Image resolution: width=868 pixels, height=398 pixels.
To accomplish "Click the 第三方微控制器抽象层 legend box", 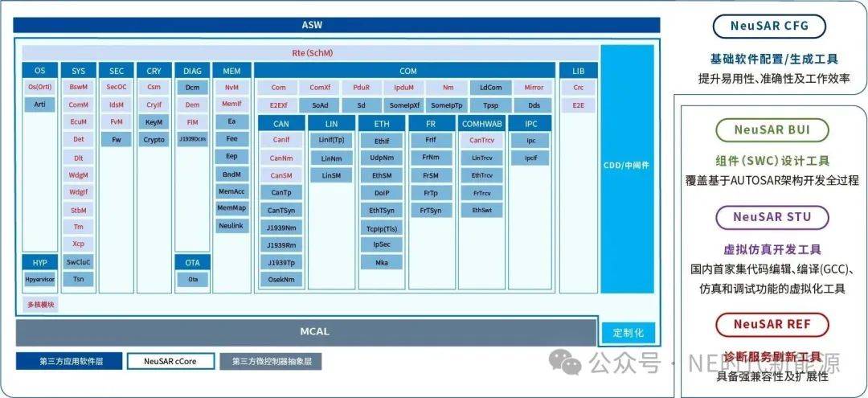I will coord(272,362).
